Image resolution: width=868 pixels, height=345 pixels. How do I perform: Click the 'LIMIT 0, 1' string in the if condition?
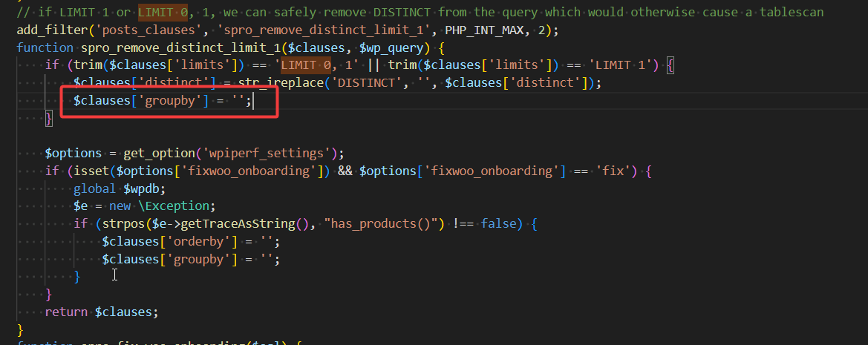click(316, 65)
